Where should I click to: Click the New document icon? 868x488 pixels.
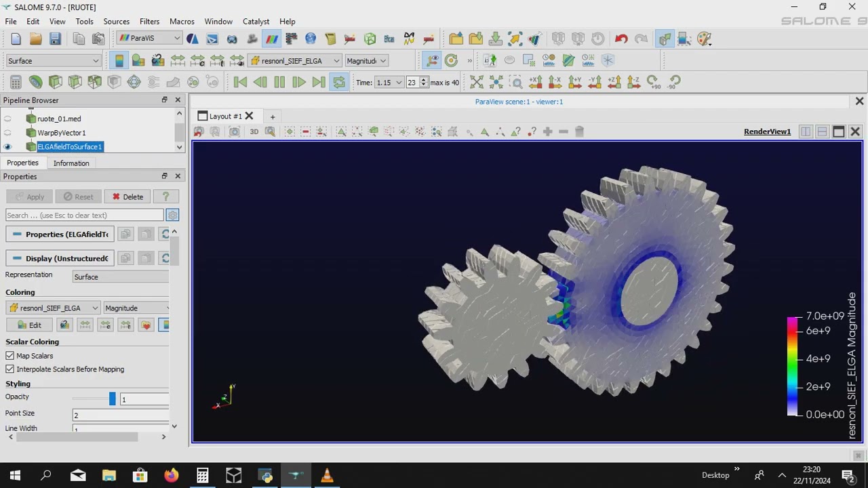pos(16,39)
